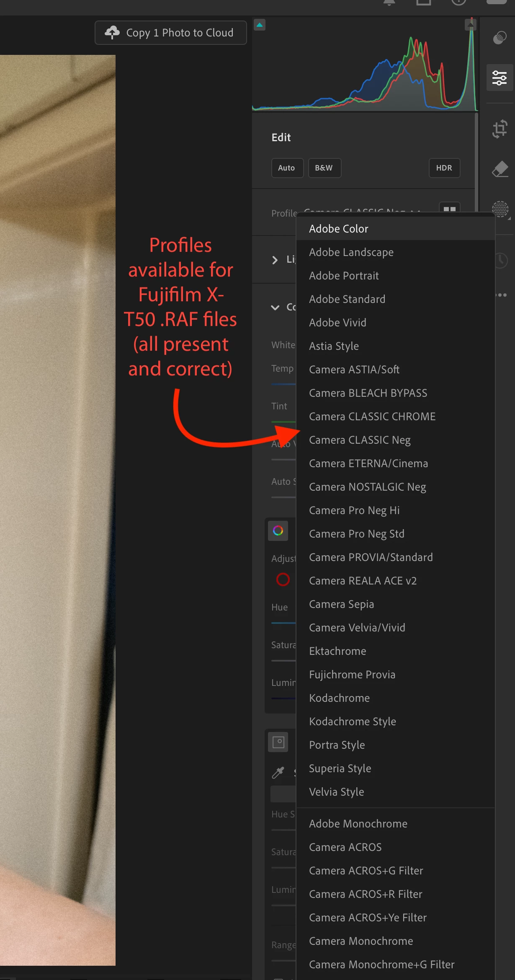This screenshot has height=980, width=515.
Task: Select Portra Style profile
Action: coord(396,745)
